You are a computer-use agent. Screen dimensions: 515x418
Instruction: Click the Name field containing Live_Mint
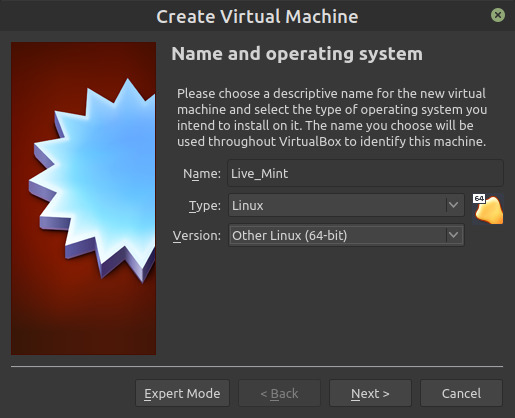pos(365,173)
